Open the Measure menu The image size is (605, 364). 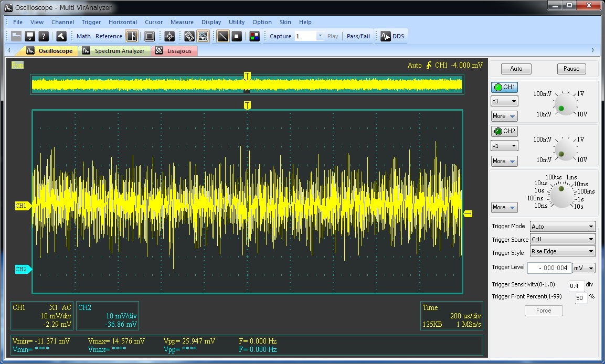(182, 22)
